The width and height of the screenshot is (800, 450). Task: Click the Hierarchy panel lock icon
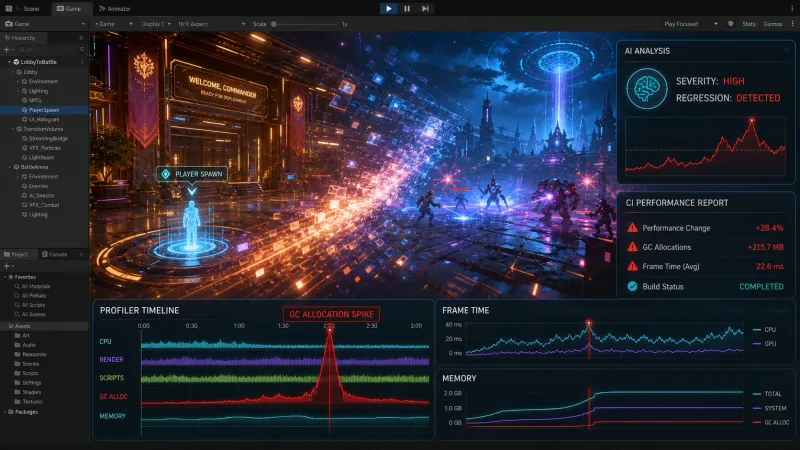click(81, 38)
